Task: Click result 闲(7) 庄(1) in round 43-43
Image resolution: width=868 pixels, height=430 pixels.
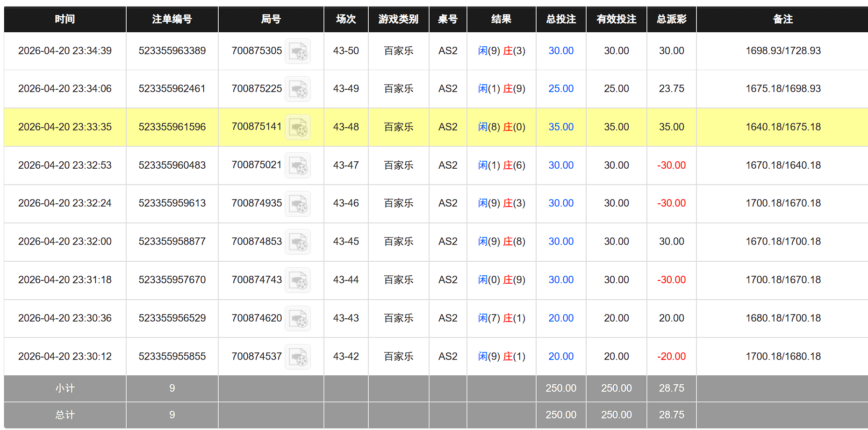Action: point(502,318)
